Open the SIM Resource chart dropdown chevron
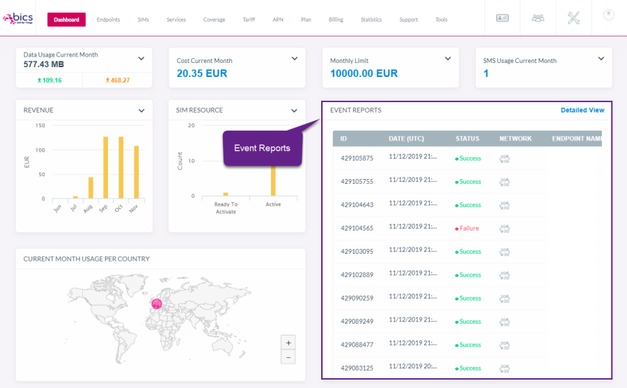627x388 pixels. point(294,111)
